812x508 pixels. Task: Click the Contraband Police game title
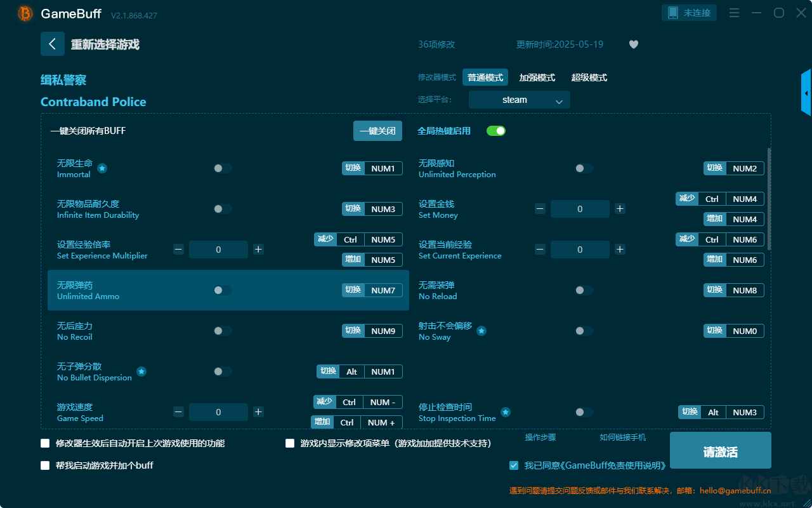[93, 102]
